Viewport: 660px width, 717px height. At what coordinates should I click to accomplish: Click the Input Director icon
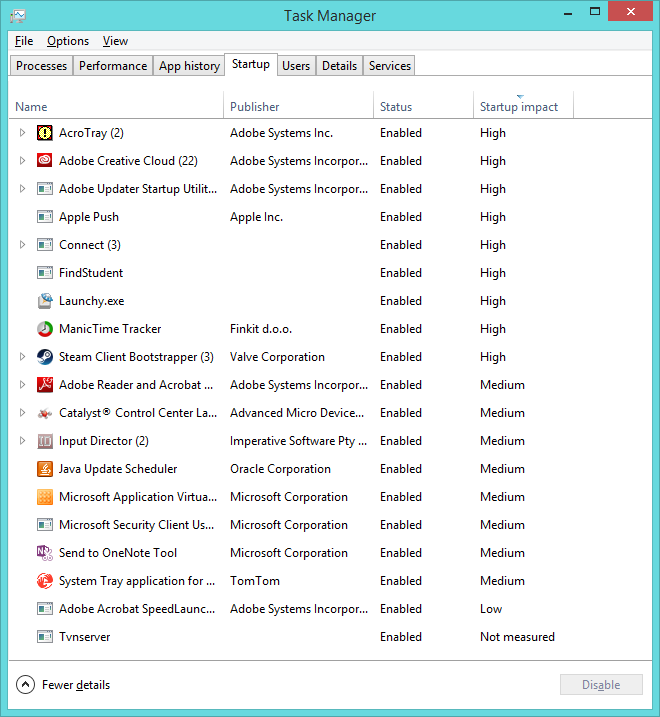45,441
